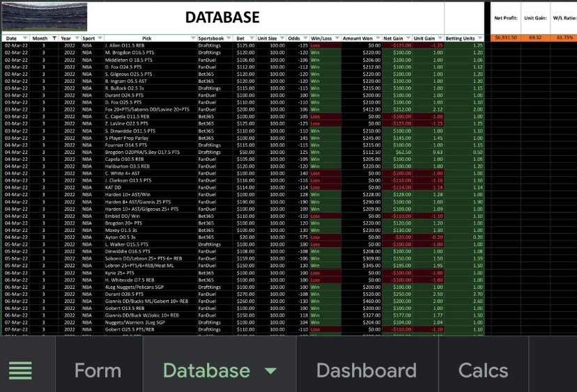This screenshot has height=392, width=577.
Task: Select the pick cell 'Kyrie 25+ PTS'
Action: coord(150,273)
